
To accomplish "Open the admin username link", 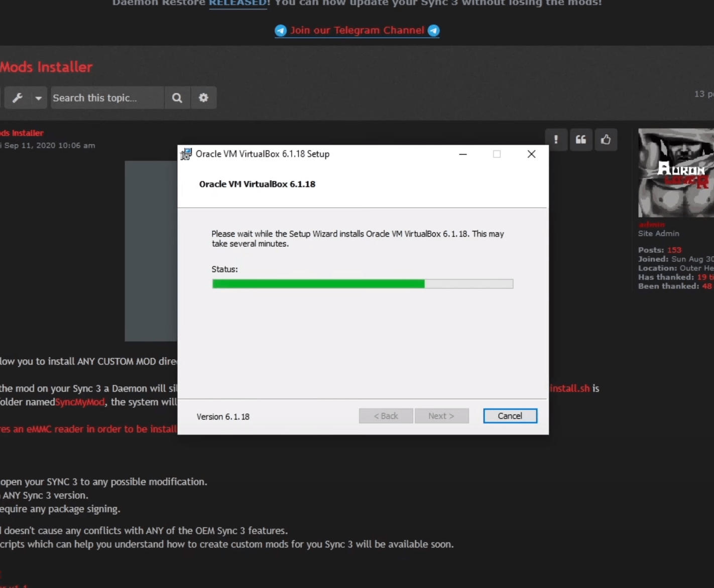I will (651, 224).
